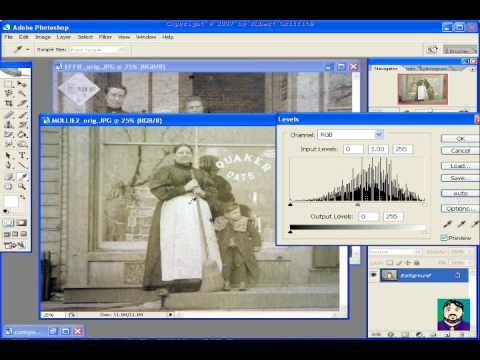Click the black input levels slider
Screen dimensions: 480x360
(290, 204)
